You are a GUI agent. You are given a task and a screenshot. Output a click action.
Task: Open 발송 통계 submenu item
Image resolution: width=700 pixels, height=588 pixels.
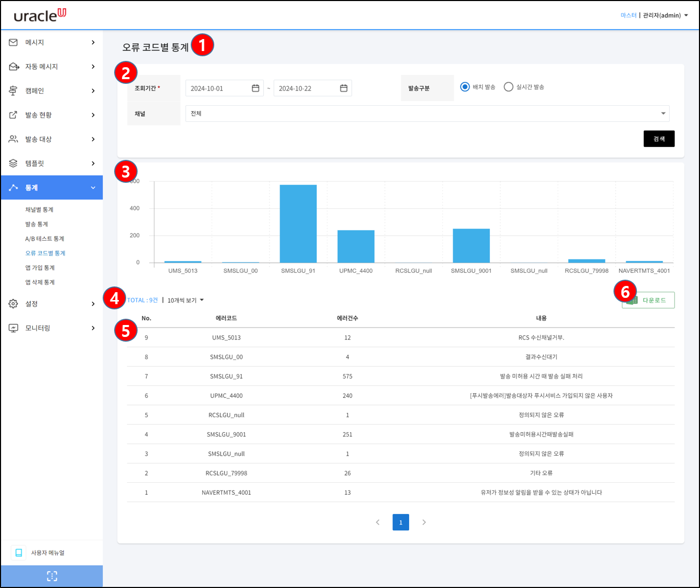[36, 224]
